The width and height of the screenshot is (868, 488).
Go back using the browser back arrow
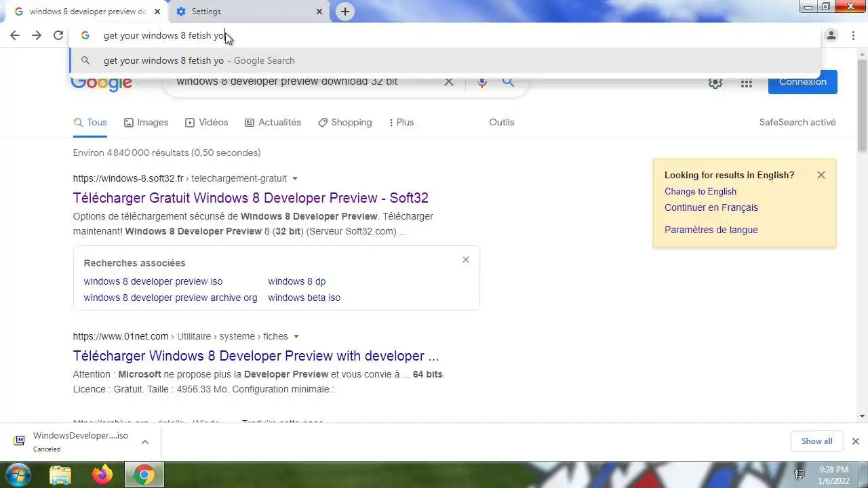15,35
